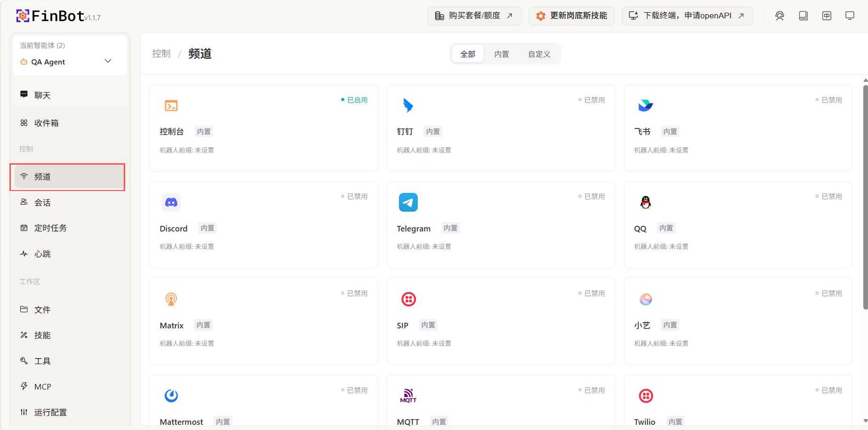Click the wrench icon beside 工具

click(24, 361)
